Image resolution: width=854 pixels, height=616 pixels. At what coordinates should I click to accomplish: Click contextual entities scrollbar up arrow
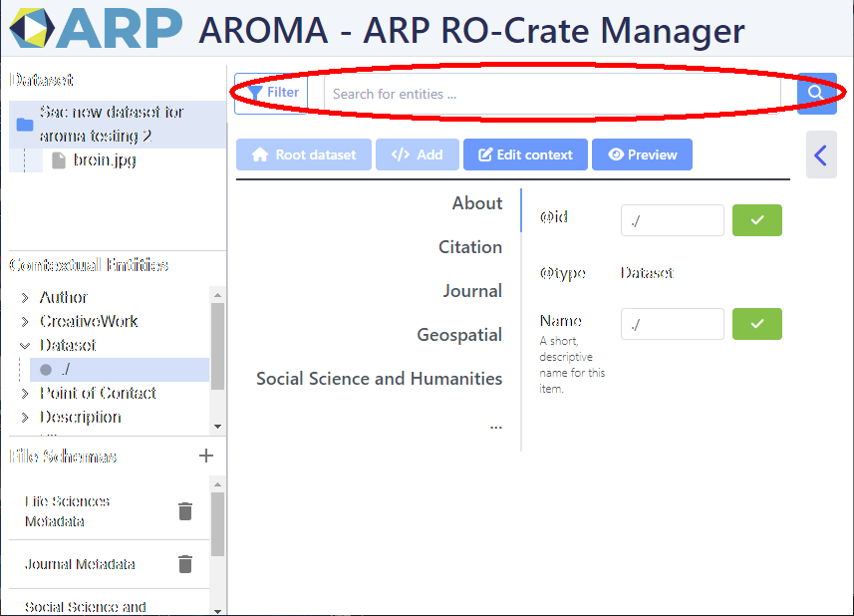[218, 295]
